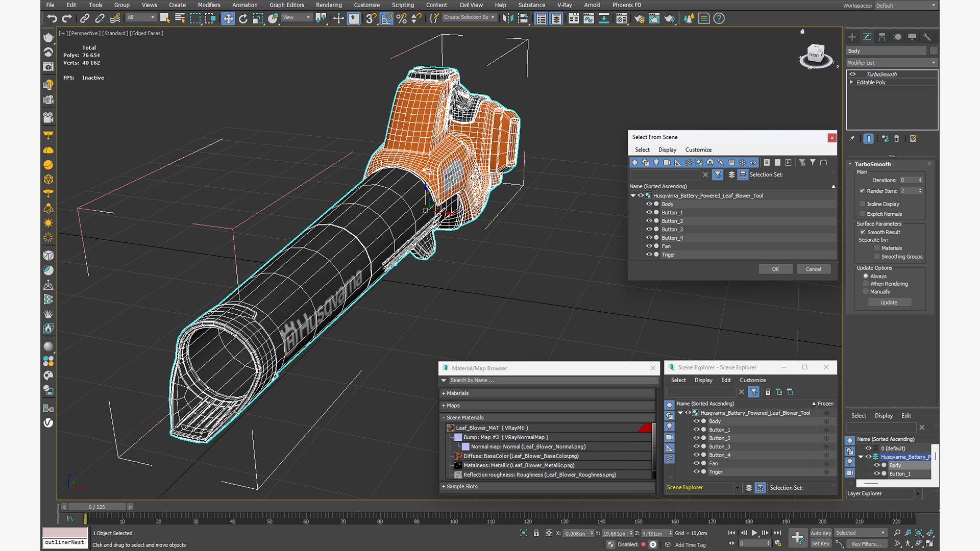Expand the Editable Poly stack entry

point(851,82)
